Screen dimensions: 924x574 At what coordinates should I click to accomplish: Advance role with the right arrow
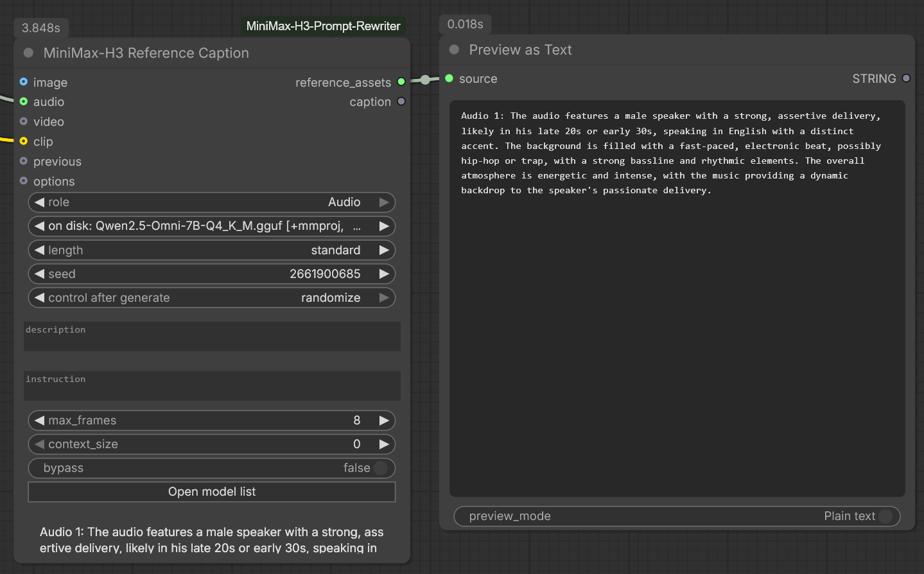click(x=384, y=202)
